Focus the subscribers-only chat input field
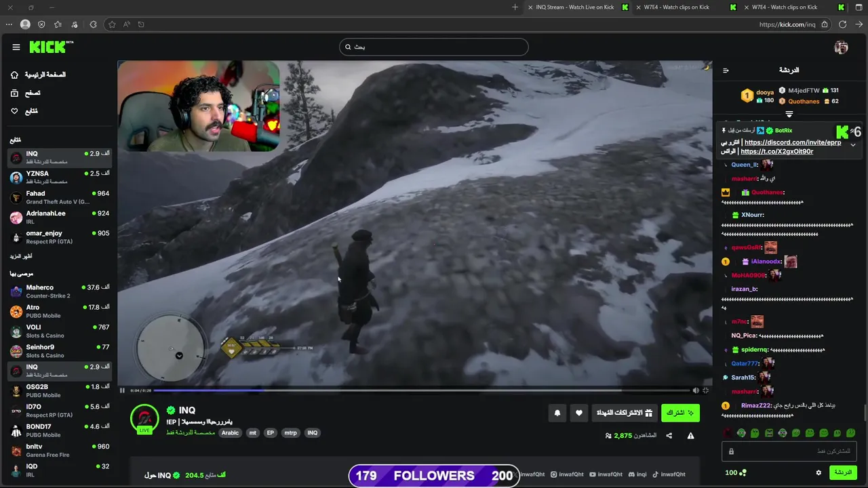 coord(789,451)
